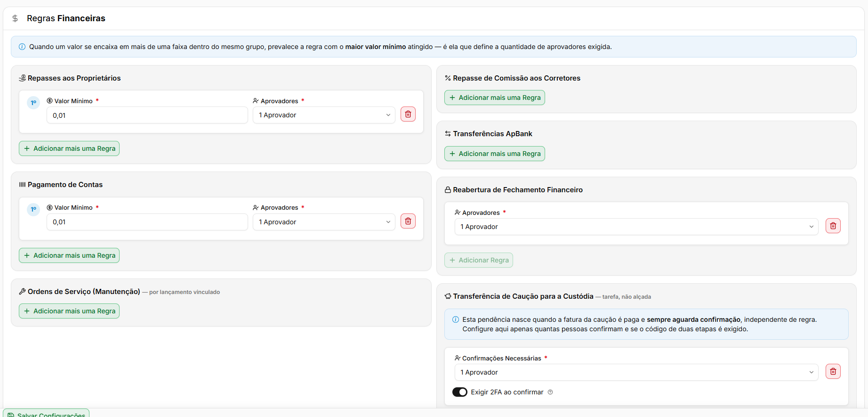Click the Confirmações Necessárias label

[x=502, y=359]
